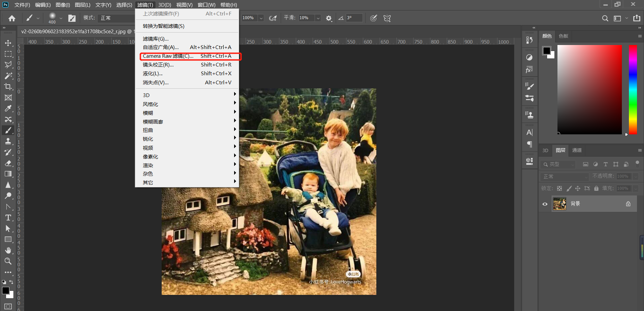Image resolution: width=644 pixels, height=311 pixels.
Task: Choose Camera Raw 滤镜(C)... menu item
Action: click(x=187, y=56)
